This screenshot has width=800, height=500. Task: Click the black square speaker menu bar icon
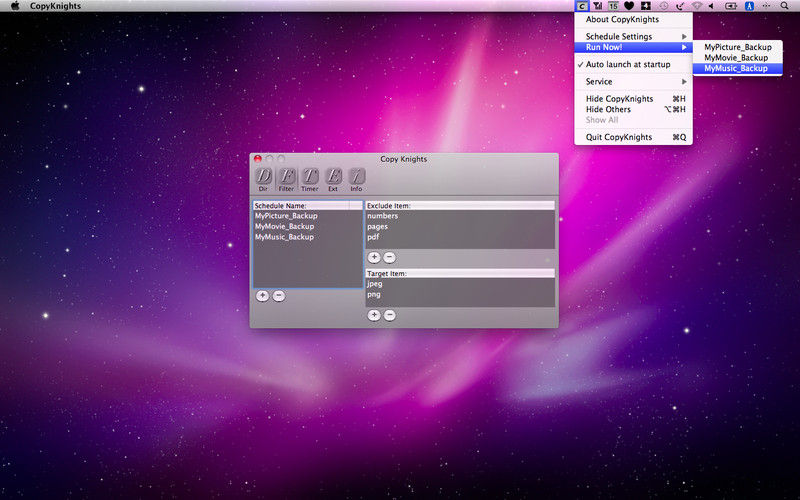(x=645, y=6)
